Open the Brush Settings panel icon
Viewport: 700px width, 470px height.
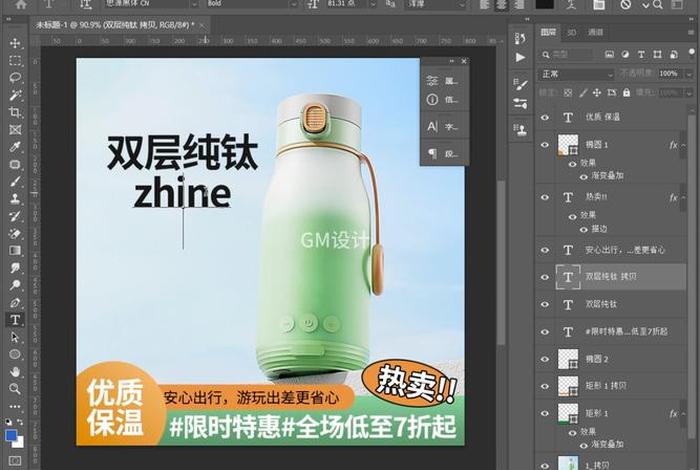coord(521,83)
